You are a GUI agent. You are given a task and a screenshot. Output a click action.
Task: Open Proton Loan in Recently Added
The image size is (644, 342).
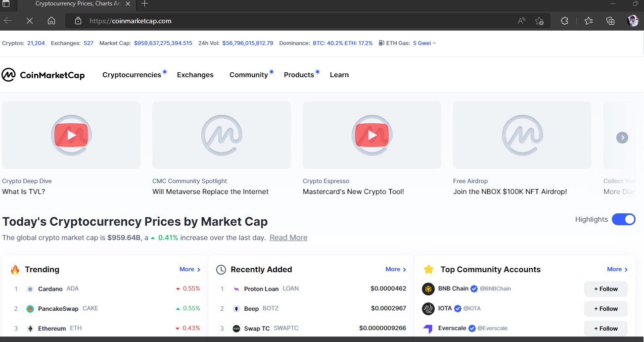point(262,289)
